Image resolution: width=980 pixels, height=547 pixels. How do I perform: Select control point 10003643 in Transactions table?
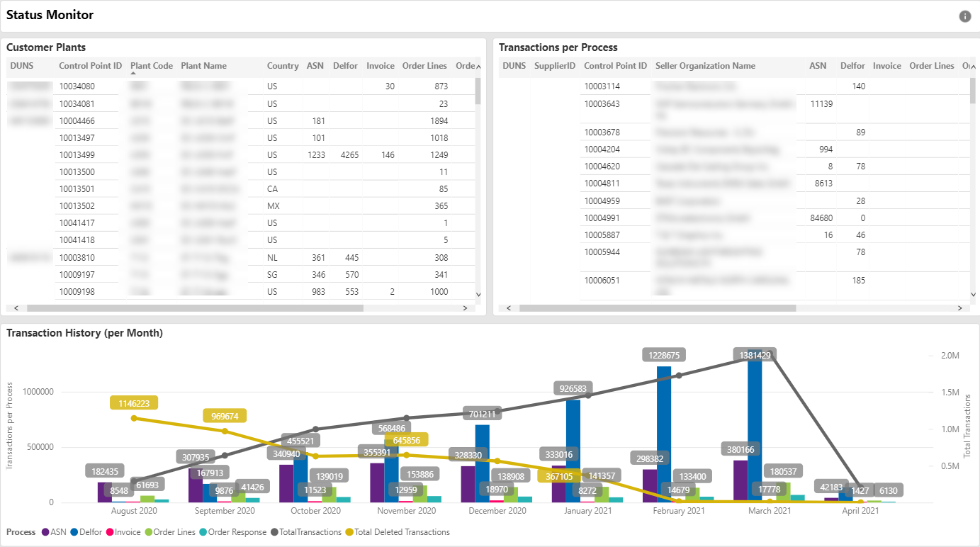[602, 104]
